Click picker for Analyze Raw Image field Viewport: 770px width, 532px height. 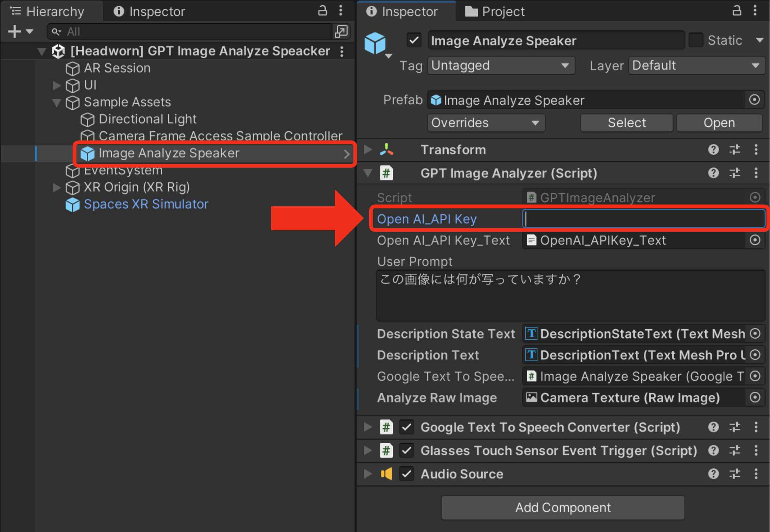[x=755, y=398]
